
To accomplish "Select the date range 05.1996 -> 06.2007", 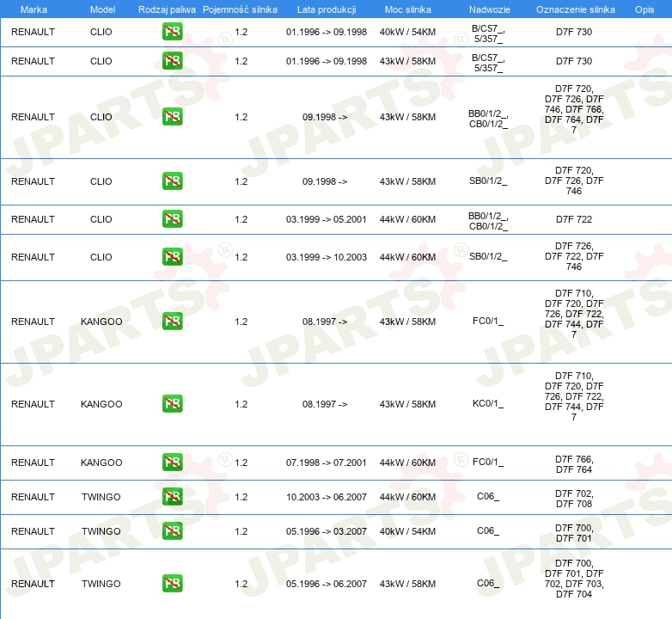I will [x=327, y=584].
